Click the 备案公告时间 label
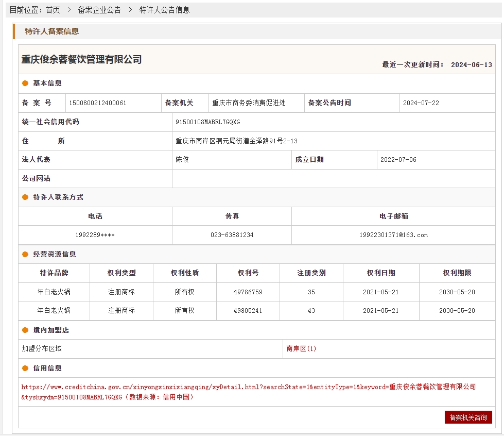Viewport: 504px width, 436px height. (329, 103)
